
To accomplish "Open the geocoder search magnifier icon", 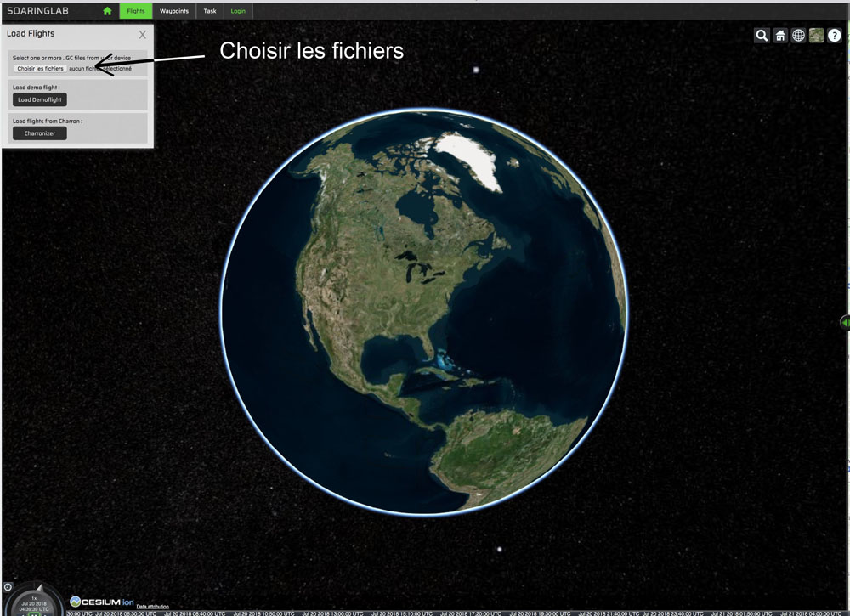I will [x=762, y=36].
